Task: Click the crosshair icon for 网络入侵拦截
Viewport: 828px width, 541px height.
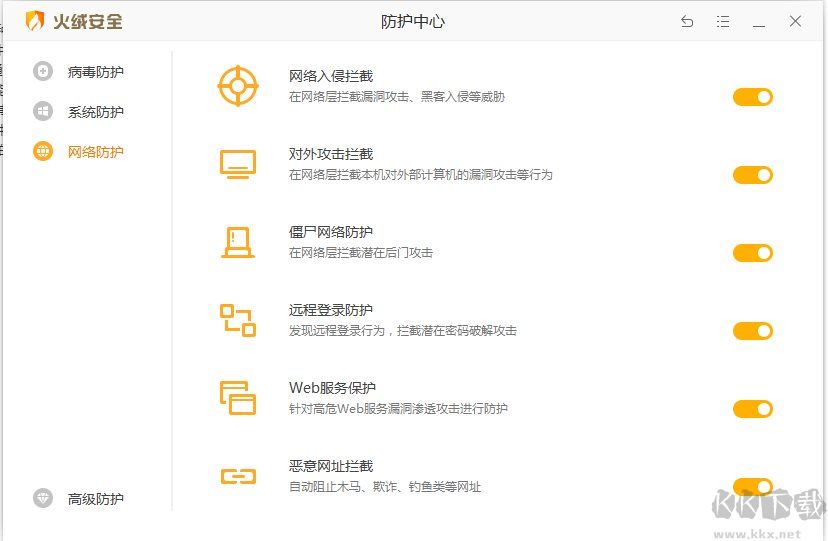Action: [238, 86]
